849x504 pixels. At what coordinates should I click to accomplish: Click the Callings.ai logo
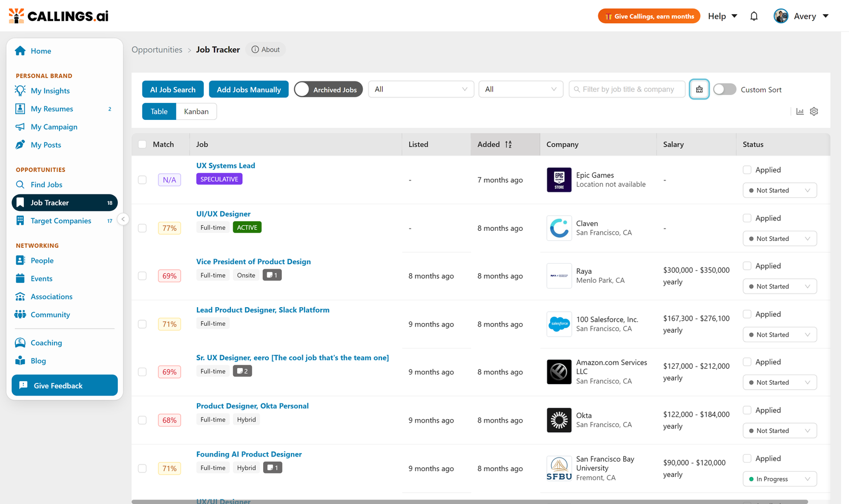[58, 16]
